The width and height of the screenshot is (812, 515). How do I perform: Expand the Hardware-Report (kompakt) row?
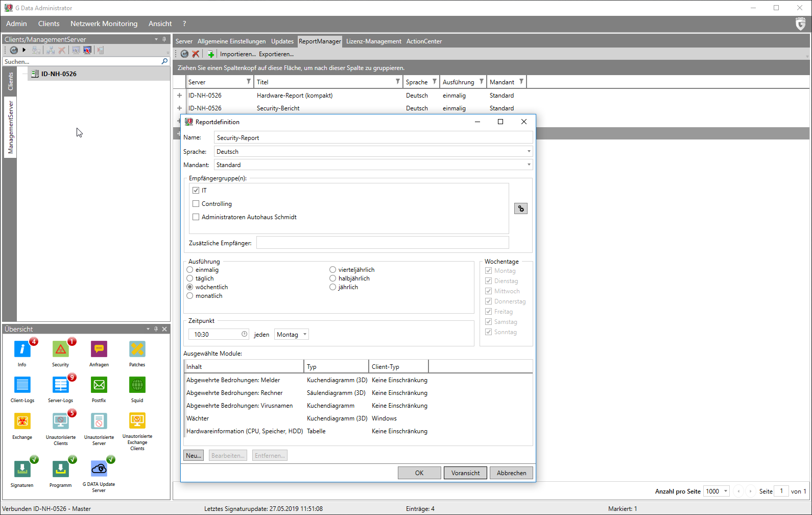tap(179, 96)
